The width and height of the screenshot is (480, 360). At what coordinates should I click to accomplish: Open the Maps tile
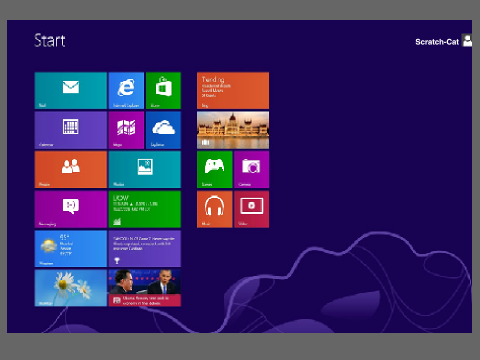(126, 130)
